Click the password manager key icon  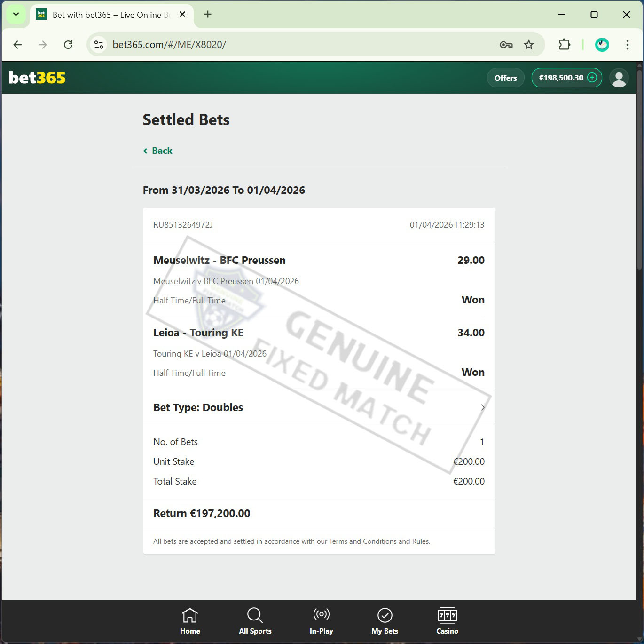tap(506, 45)
